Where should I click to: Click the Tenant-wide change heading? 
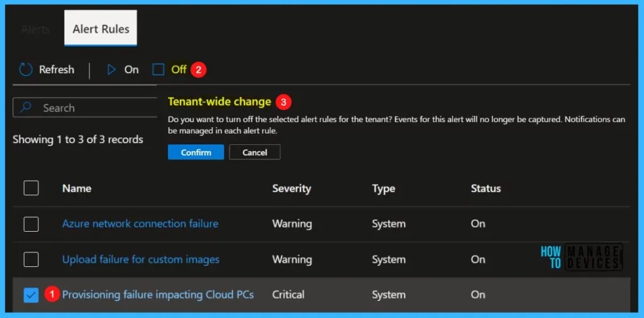tap(219, 101)
